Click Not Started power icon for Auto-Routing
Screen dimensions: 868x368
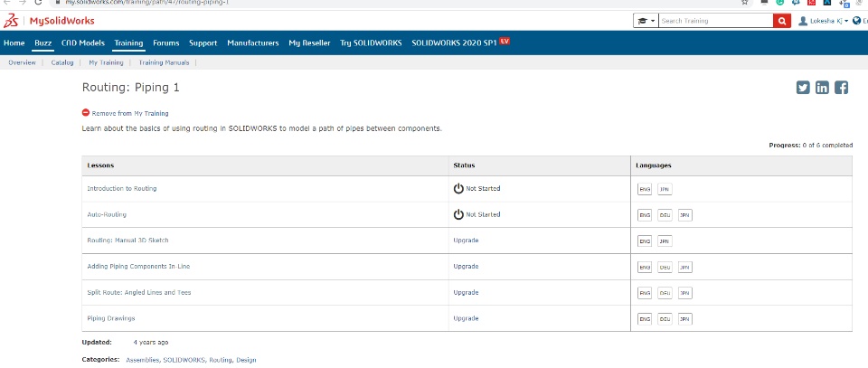(x=458, y=214)
